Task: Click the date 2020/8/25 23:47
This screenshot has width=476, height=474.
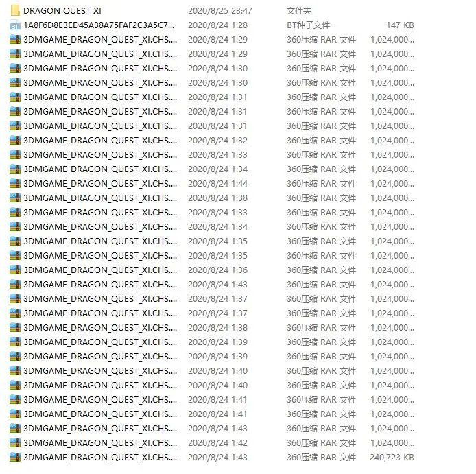Action: (x=220, y=10)
